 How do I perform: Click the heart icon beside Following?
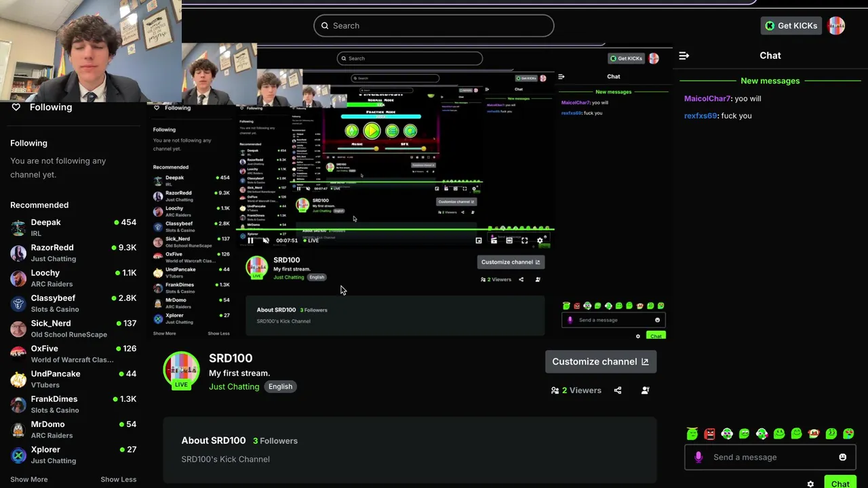coord(16,107)
